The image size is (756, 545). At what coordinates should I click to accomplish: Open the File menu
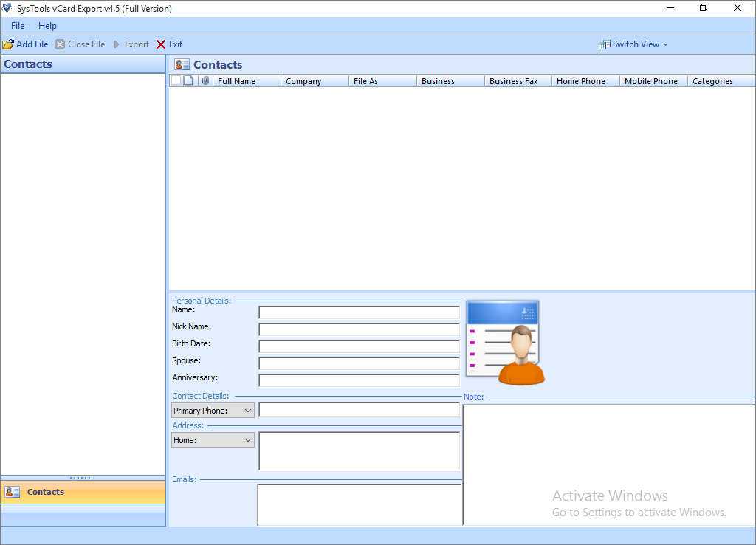point(17,25)
